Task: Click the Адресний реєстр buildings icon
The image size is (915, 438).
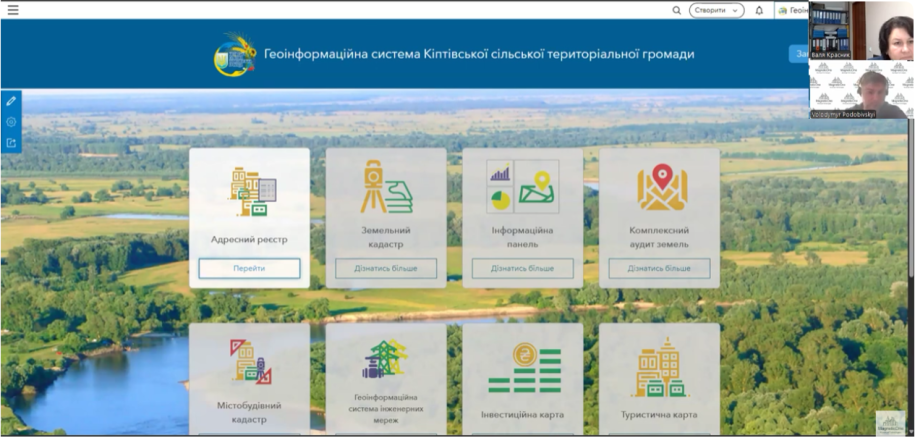Action: (250, 192)
